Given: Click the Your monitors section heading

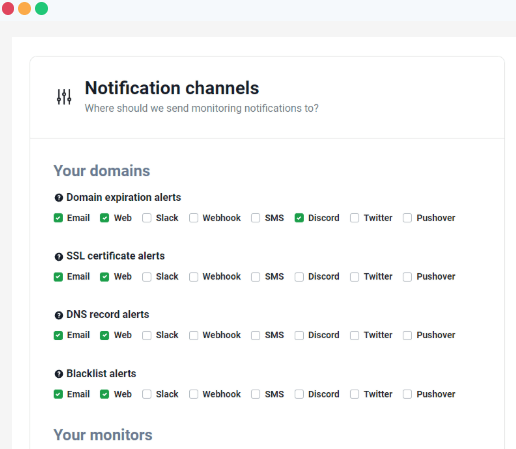Looking at the screenshot, I should (103, 435).
